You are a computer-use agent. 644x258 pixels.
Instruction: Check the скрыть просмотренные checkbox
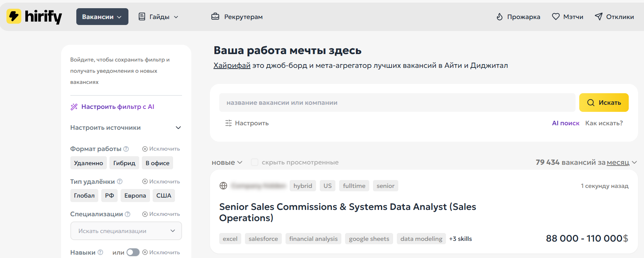(255, 162)
